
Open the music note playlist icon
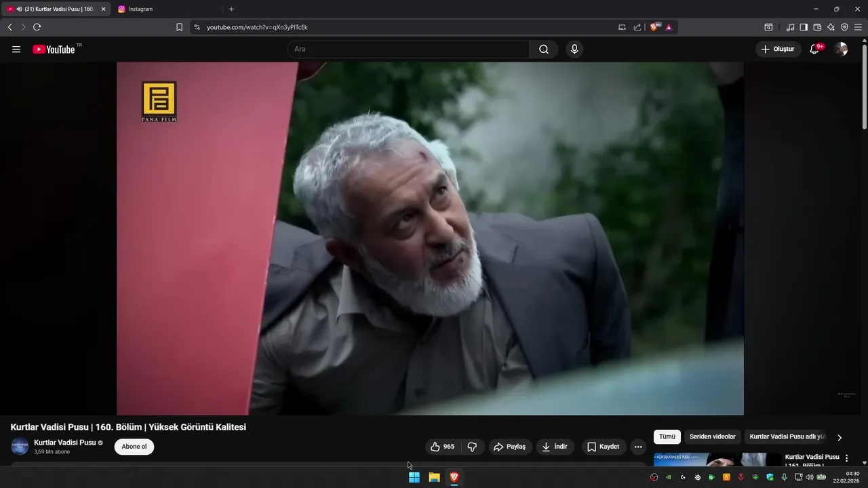(x=790, y=27)
